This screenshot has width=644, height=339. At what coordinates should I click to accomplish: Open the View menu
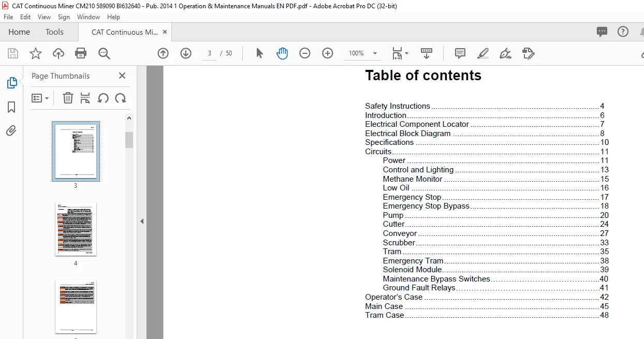pyautogui.click(x=44, y=17)
